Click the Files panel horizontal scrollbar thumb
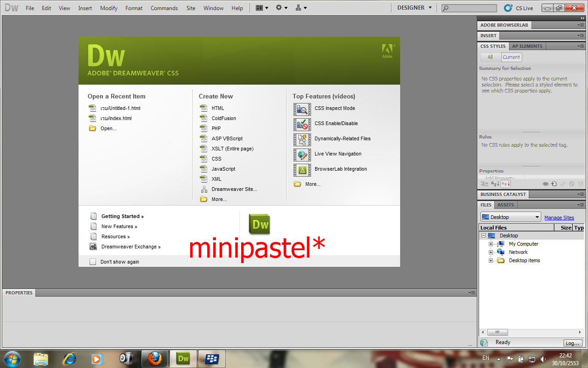The width and height of the screenshot is (588, 368). tap(498, 332)
